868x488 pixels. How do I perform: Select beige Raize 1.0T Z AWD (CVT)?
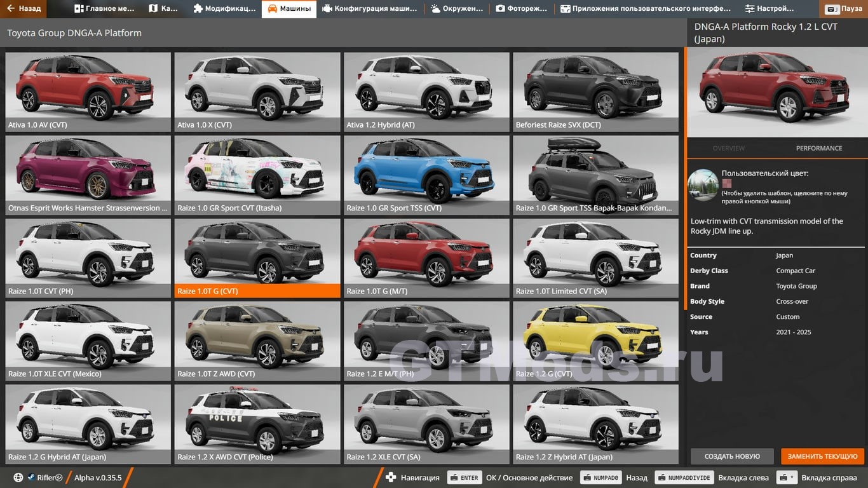257,341
